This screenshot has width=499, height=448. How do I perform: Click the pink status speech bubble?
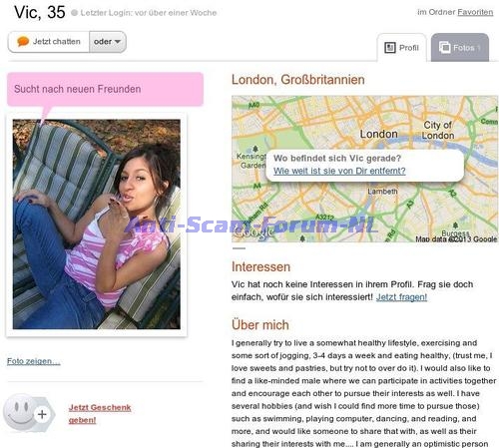(105, 89)
